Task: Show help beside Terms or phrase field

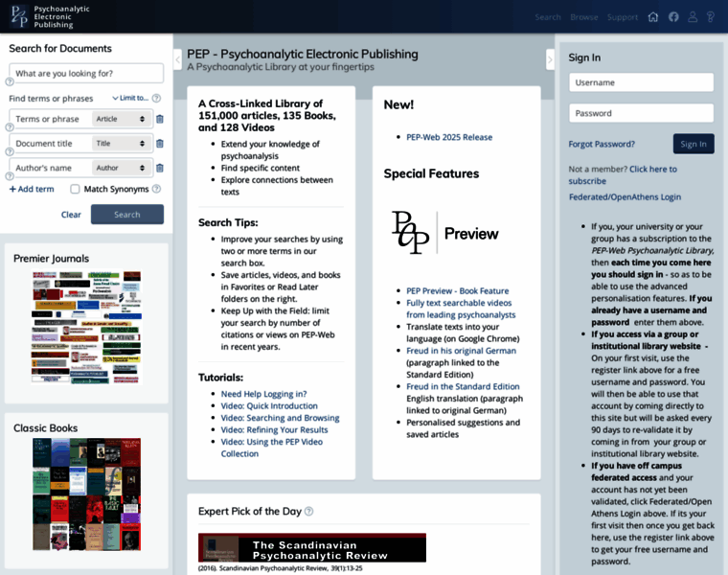Action: click(x=10, y=127)
